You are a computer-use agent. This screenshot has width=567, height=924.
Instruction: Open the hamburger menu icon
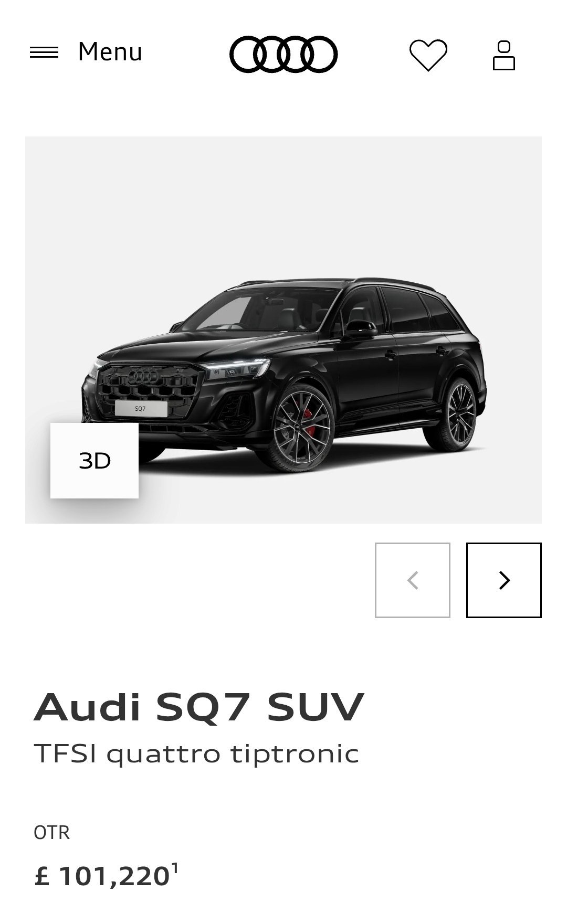click(x=44, y=52)
